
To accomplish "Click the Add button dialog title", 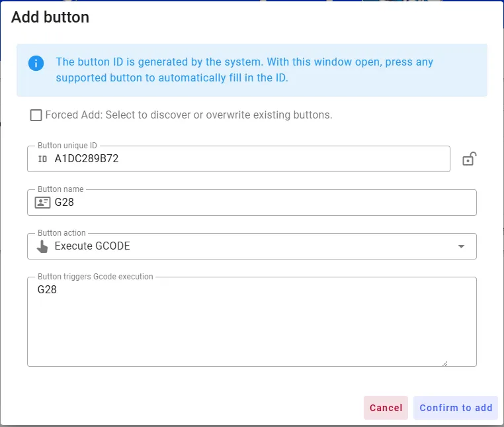I will click(x=50, y=17).
